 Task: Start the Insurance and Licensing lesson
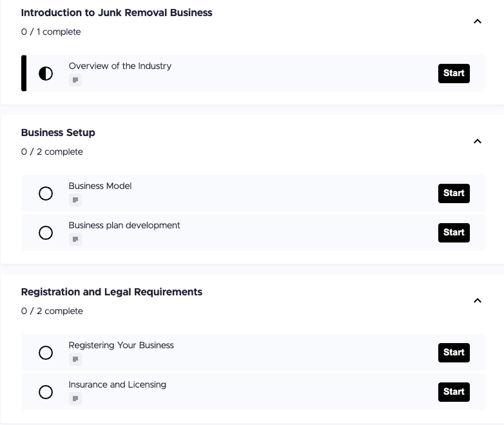click(x=454, y=392)
